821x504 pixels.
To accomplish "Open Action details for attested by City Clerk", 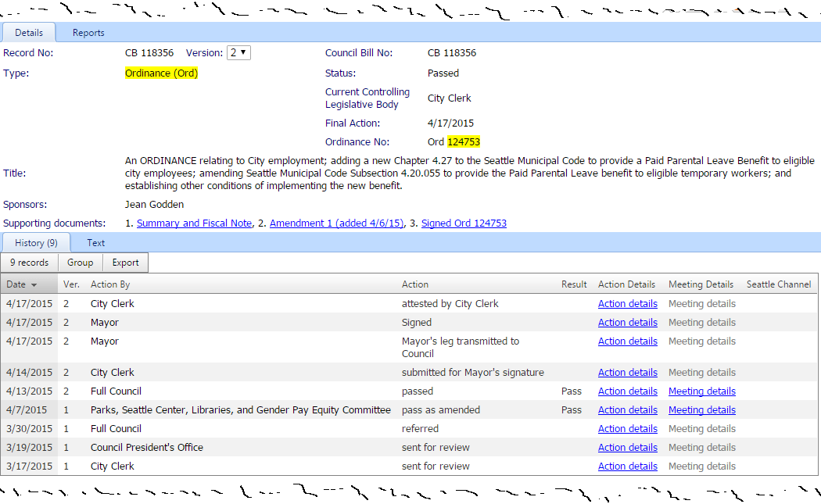I will pyautogui.click(x=627, y=304).
